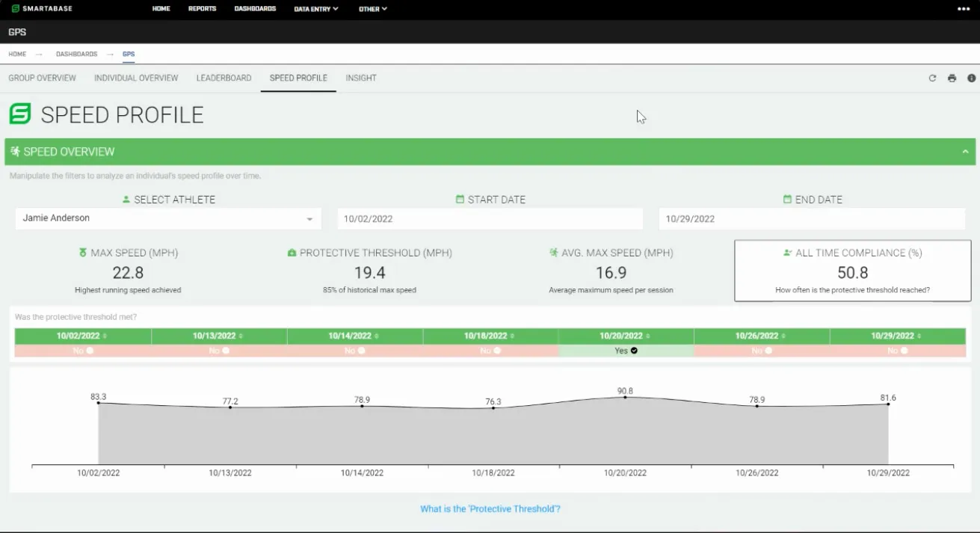Sort the 10/02/2022 column header
The width and height of the screenshot is (980, 533).
point(82,336)
